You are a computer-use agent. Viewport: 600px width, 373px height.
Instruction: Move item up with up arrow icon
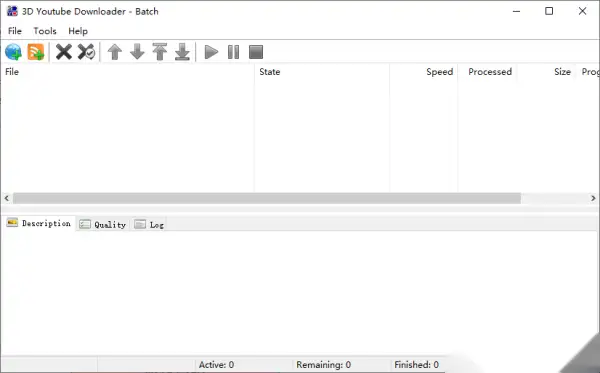114,52
